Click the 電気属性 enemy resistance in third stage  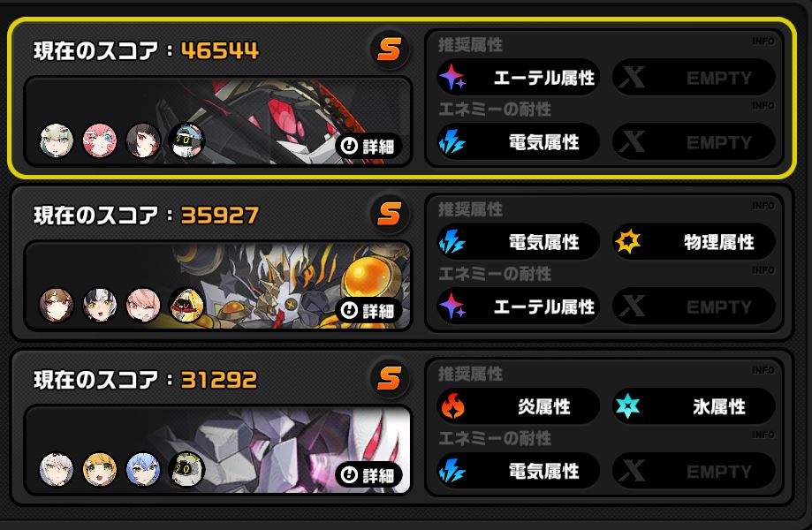click(x=519, y=471)
